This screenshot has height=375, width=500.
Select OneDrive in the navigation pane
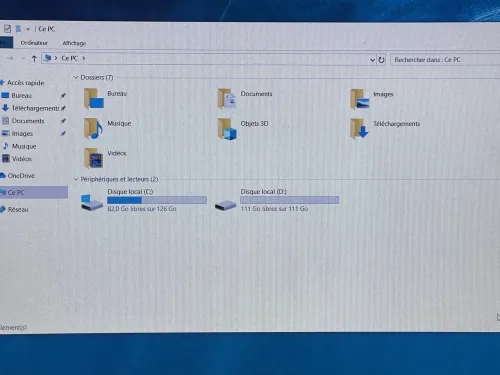pyautogui.click(x=21, y=175)
